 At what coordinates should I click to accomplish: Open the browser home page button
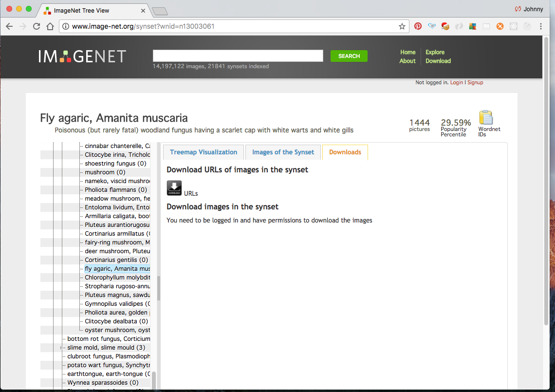[50, 26]
